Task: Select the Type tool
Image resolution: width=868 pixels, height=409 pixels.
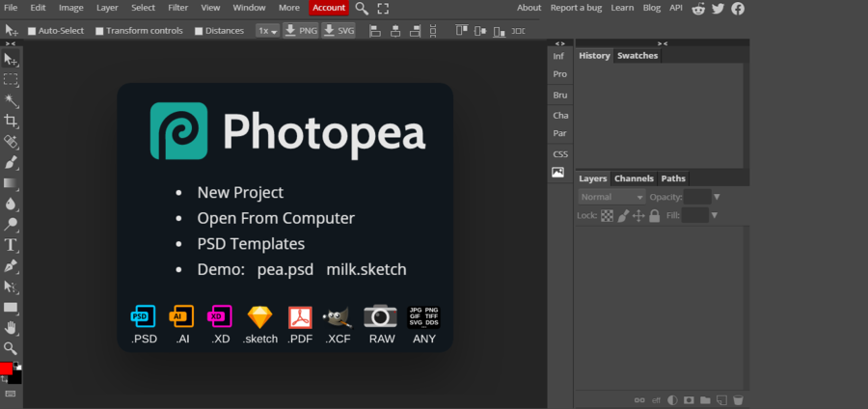Action: coord(11,245)
